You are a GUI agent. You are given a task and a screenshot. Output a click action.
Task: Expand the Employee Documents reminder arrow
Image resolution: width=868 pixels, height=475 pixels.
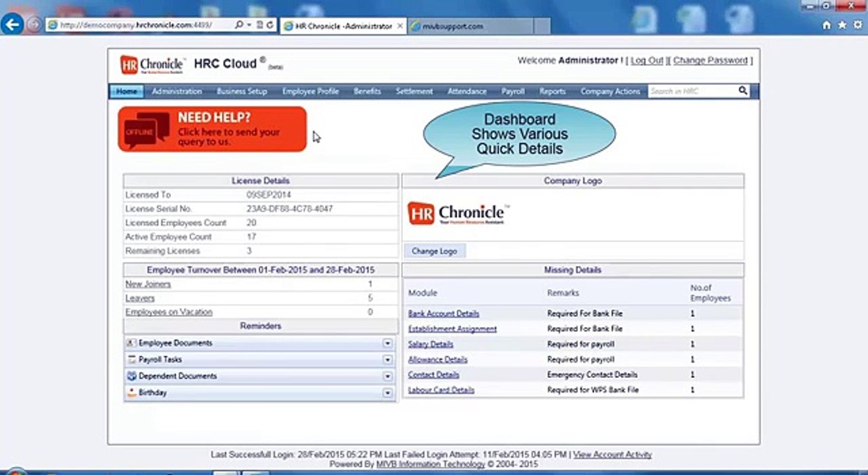[x=388, y=343]
